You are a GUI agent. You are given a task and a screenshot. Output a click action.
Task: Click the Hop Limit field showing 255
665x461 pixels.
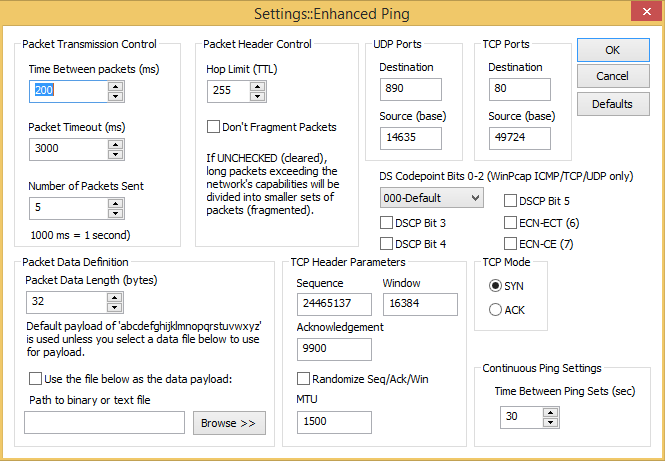tap(229, 92)
